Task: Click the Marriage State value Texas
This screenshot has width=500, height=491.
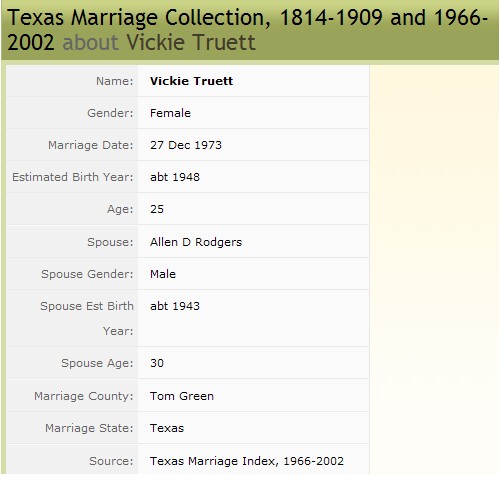Action: point(167,428)
